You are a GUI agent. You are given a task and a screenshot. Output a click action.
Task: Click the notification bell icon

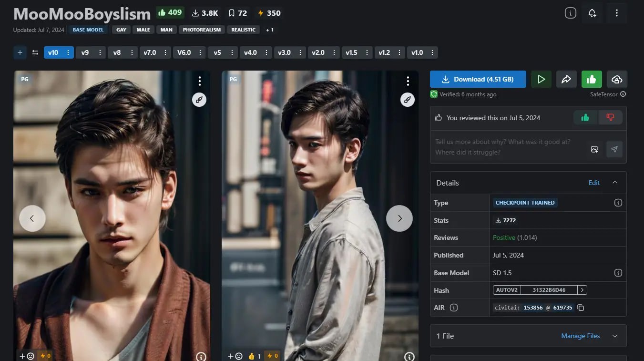[592, 13]
